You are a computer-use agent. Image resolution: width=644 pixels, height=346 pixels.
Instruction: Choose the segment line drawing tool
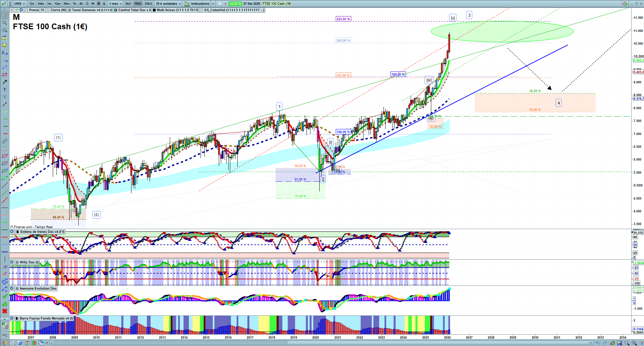[x=5, y=104]
